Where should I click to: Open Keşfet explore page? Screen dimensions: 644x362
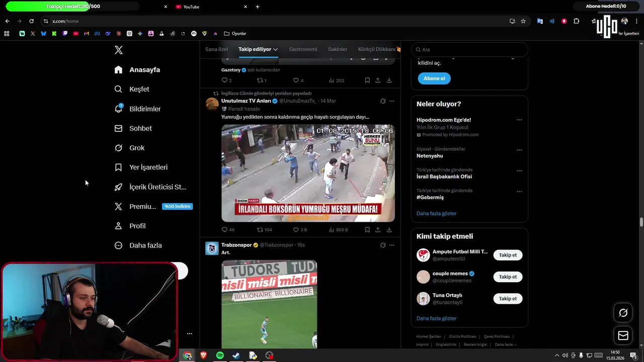coord(132,89)
